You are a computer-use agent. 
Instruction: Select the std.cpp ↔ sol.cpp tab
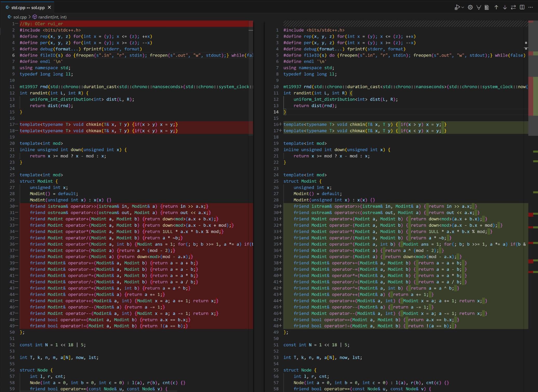[28, 8]
